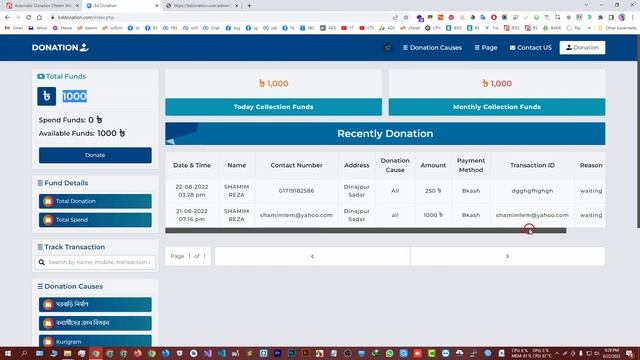Open the notification center icon
Screen dimensions: 640x360
(630, 353)
